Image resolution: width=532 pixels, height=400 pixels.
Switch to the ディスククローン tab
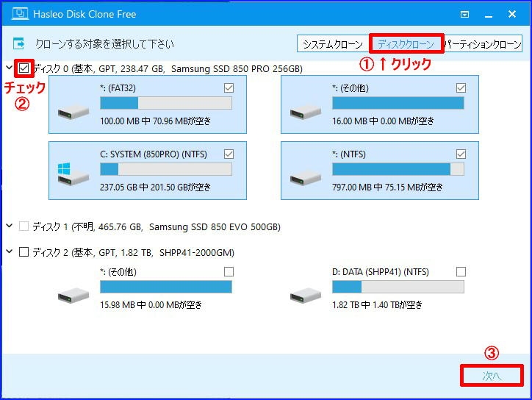(406, 44)
